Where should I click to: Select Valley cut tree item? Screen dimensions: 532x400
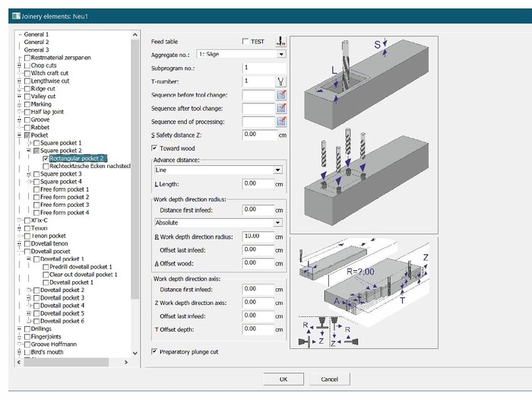pos(43,97)
